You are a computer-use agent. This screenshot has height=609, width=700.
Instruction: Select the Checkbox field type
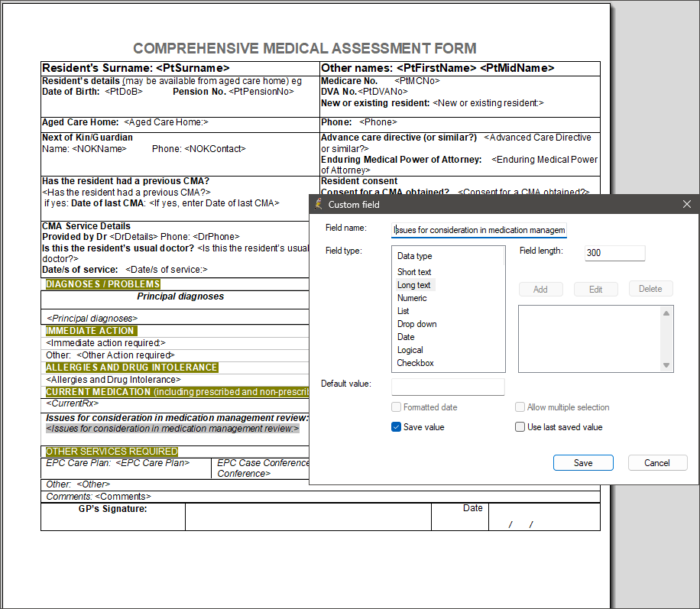(x=415, y=363)
